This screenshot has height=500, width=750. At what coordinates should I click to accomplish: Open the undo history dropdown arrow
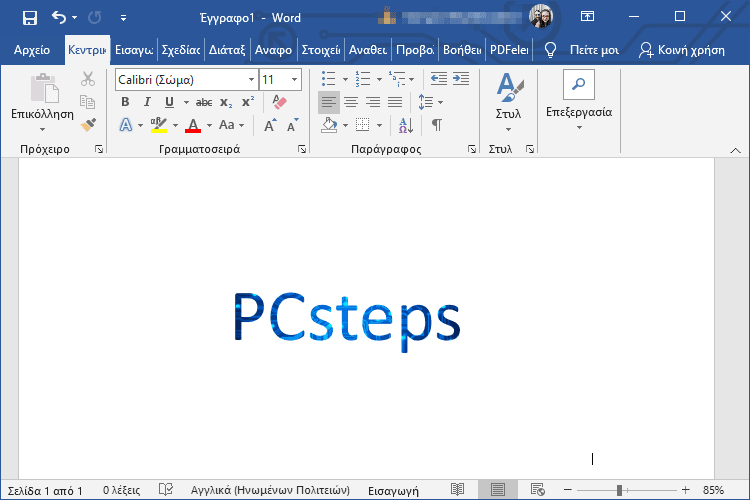(75, 18)
